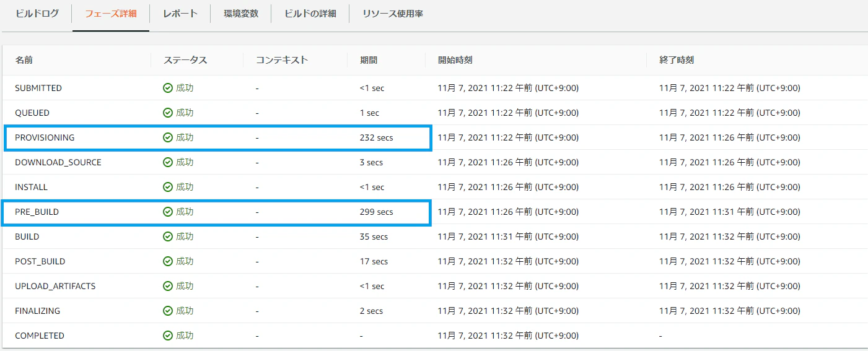Select the PRE_BUILD phase name

[x=37, y=212]
